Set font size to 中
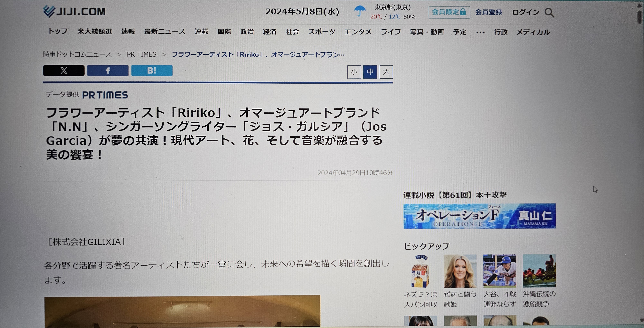 click(370, 72)
